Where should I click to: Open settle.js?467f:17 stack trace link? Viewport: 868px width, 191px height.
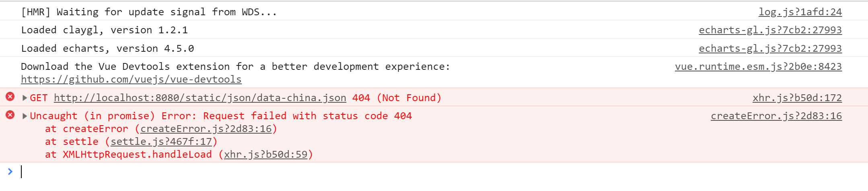(161, 142)
